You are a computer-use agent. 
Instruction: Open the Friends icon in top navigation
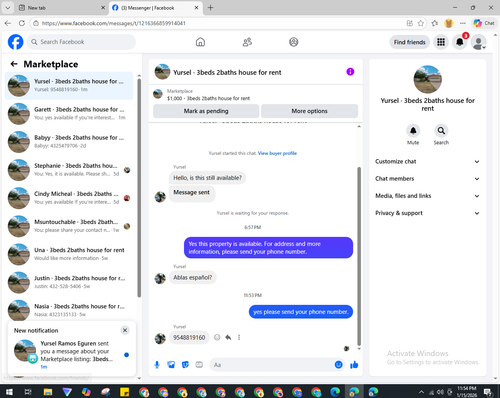click(247, 42)
